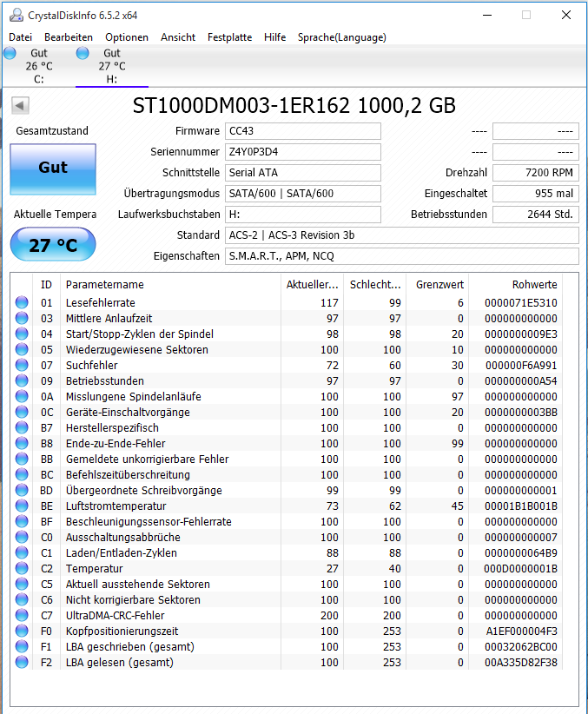Click raw value 0000071E5310

[x=520, y=303]
